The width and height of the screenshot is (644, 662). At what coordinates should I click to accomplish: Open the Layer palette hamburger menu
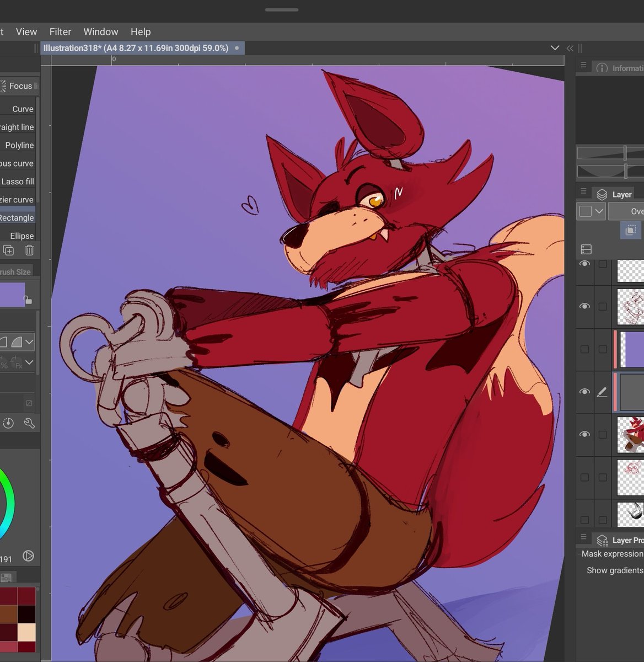click(x=583, y=191)
